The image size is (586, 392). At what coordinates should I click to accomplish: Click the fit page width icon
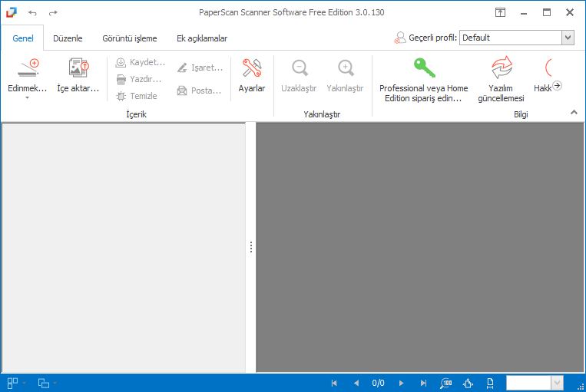point(490,383)
